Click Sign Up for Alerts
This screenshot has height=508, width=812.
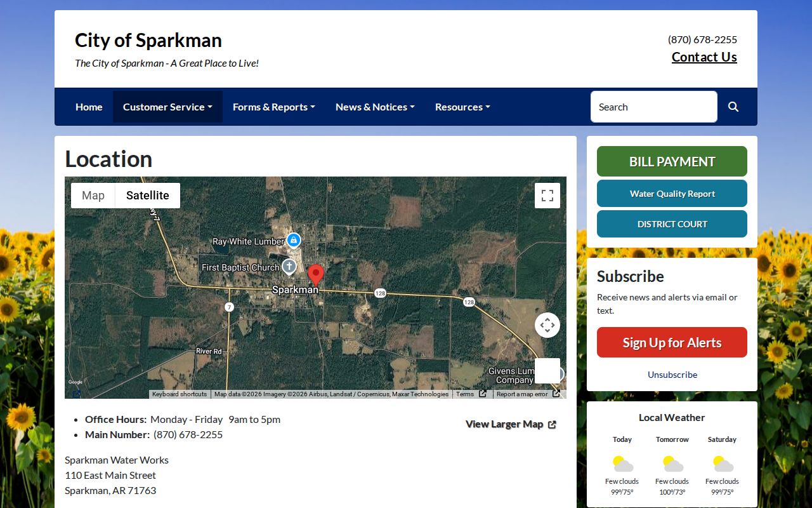pyautogui.click(x=672, y=342)
